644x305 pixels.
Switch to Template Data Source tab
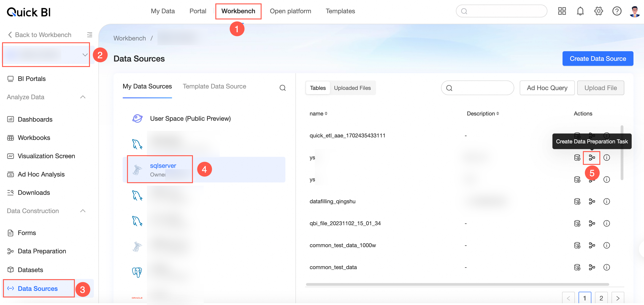(214, 86)
